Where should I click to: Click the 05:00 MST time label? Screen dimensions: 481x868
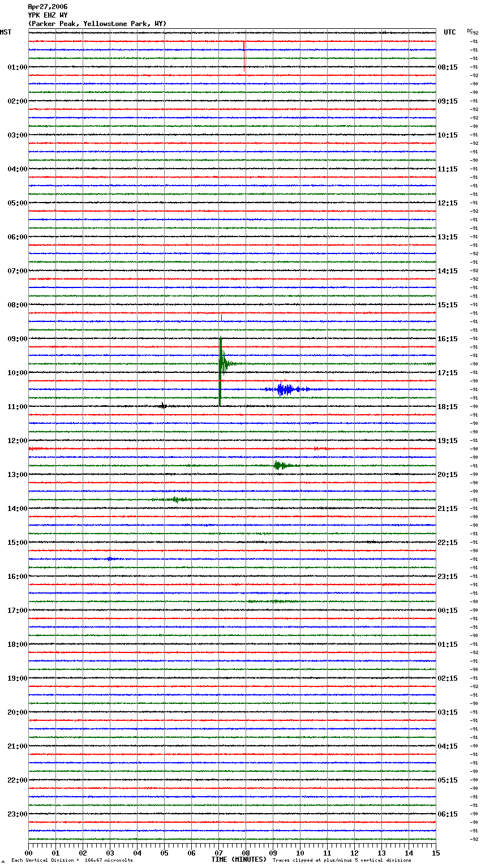(18, 203)
